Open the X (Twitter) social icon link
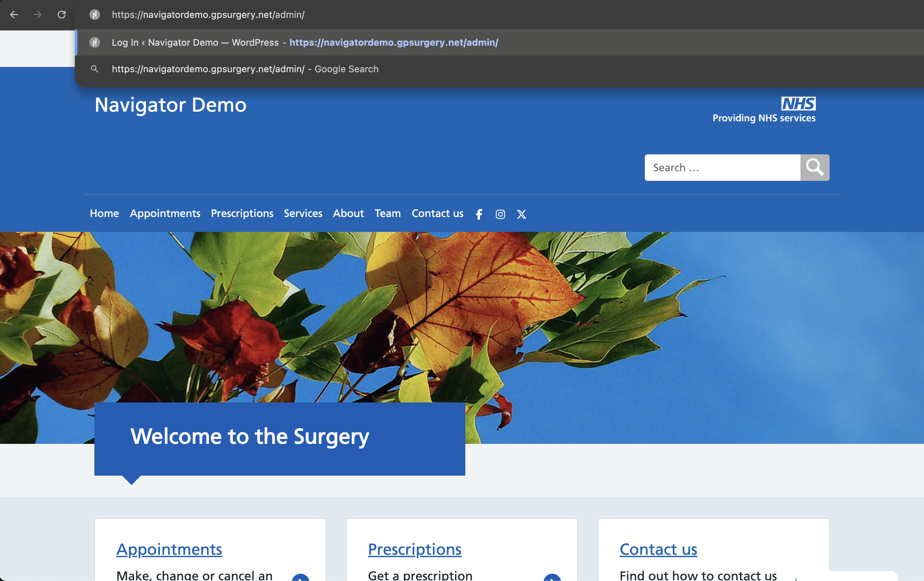Screen dimensions: 924x581 [521, 214]
